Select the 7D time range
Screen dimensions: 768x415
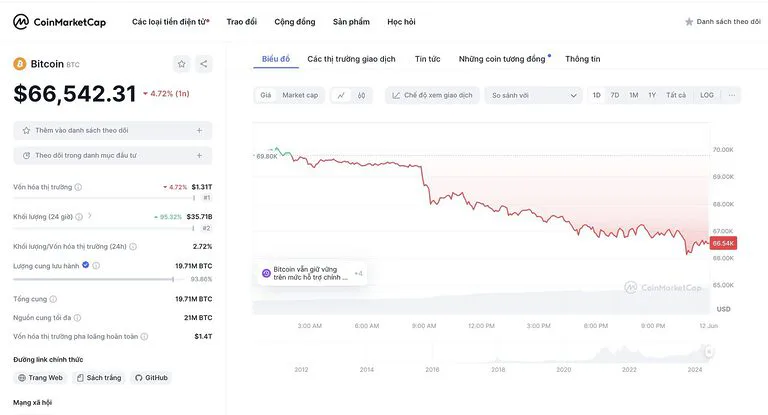coord(615,95)
